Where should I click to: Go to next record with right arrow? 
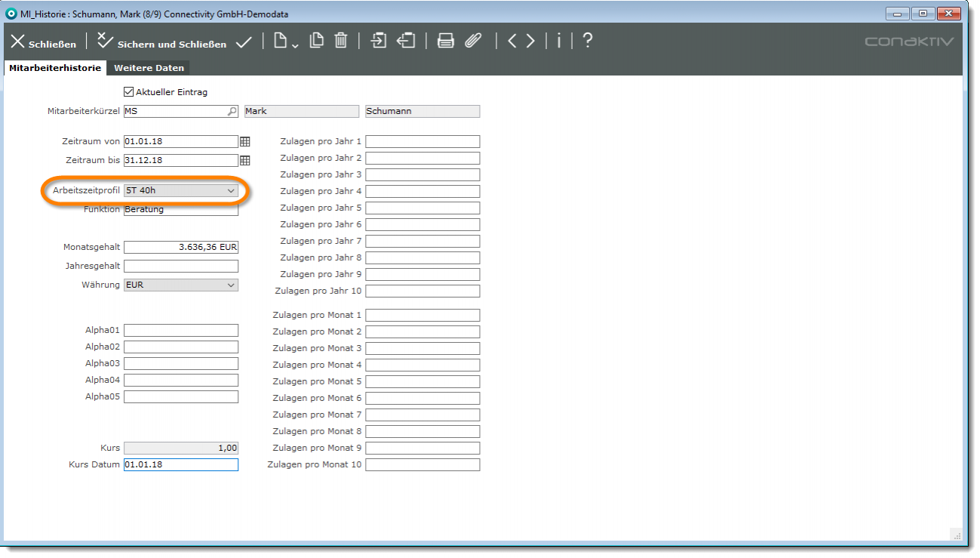[x=531, y=41]
